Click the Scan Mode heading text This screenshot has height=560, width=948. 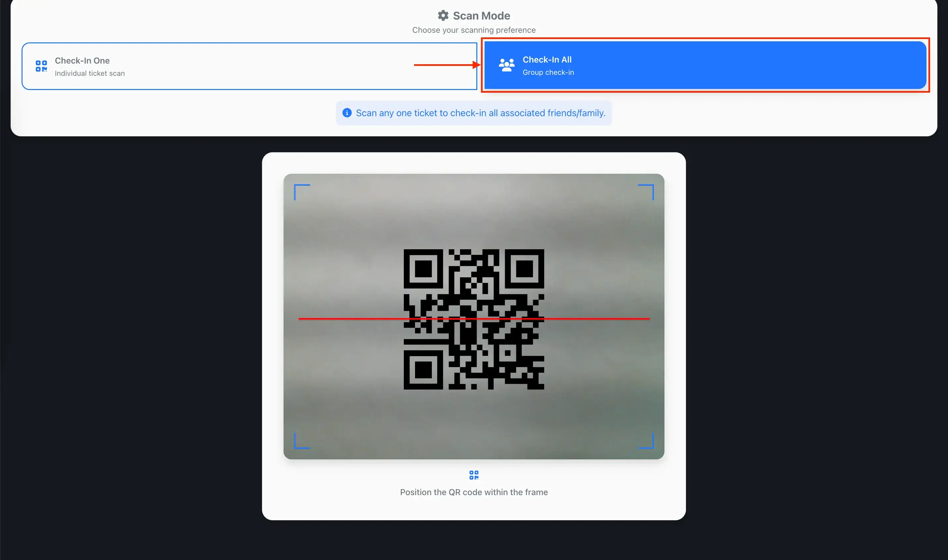481,16
